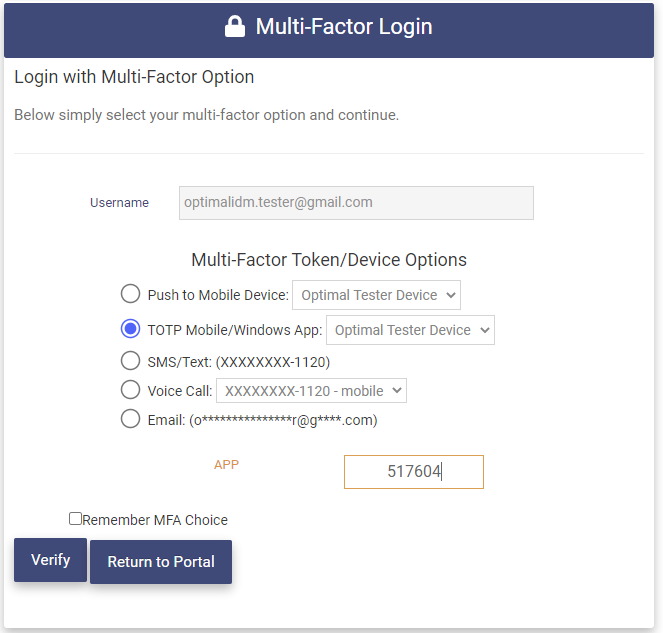The width and height of the screenshot is (663, 633).
Task: Select the TOTP Mobile/Windows App radio button
Action: [x=130, y=329]
